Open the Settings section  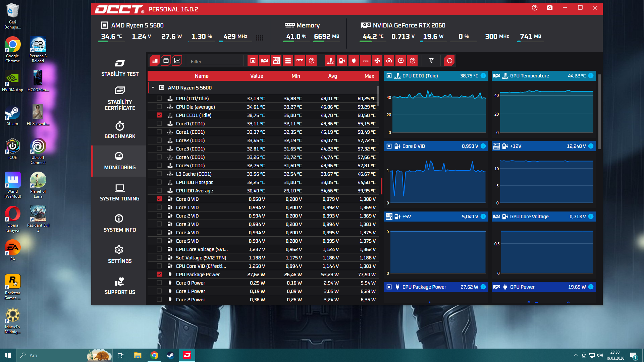[120, 255]
